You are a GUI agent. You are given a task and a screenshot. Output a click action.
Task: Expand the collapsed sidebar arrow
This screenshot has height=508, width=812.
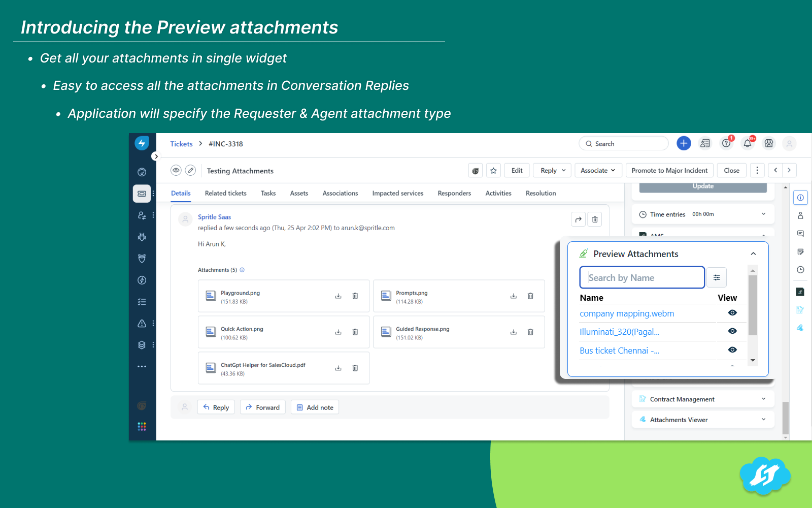pos(156,156)
